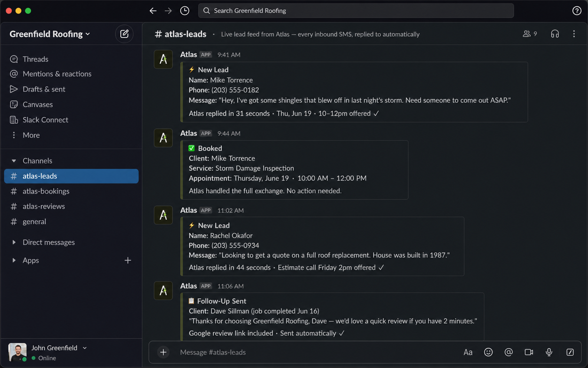The height and width of the screenshot is (368, 588).
Task: Record a video clip with the camera icon
Action: coord(529,352)
